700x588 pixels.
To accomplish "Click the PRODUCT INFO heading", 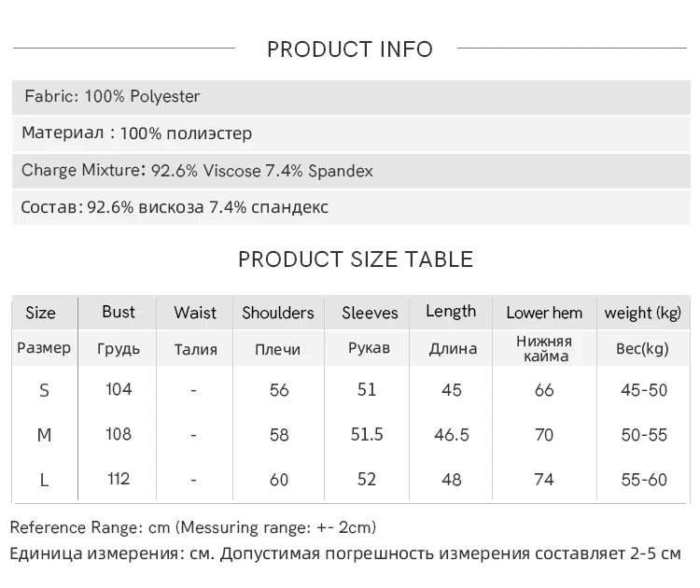I will [x=350, y=49].
